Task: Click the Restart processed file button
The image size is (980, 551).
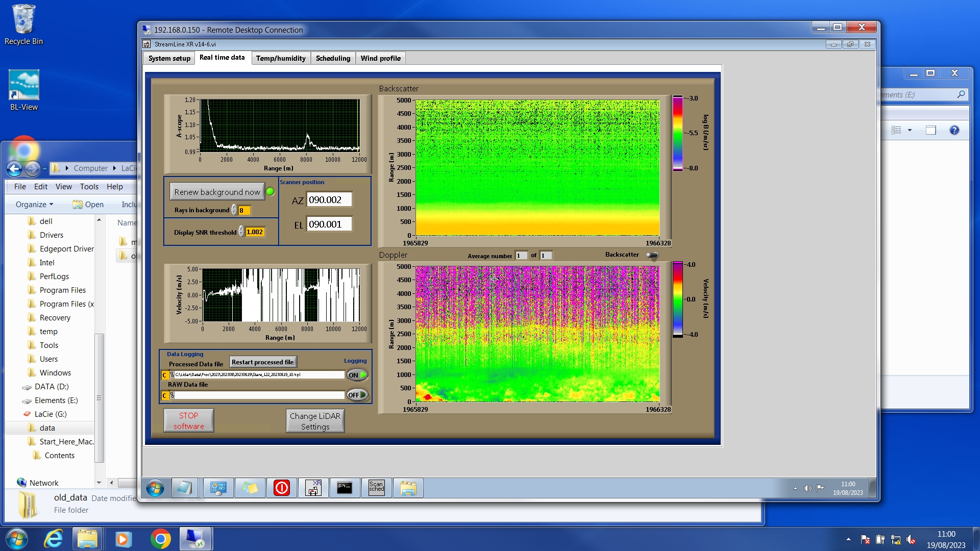Action: [x=262, y=362]
